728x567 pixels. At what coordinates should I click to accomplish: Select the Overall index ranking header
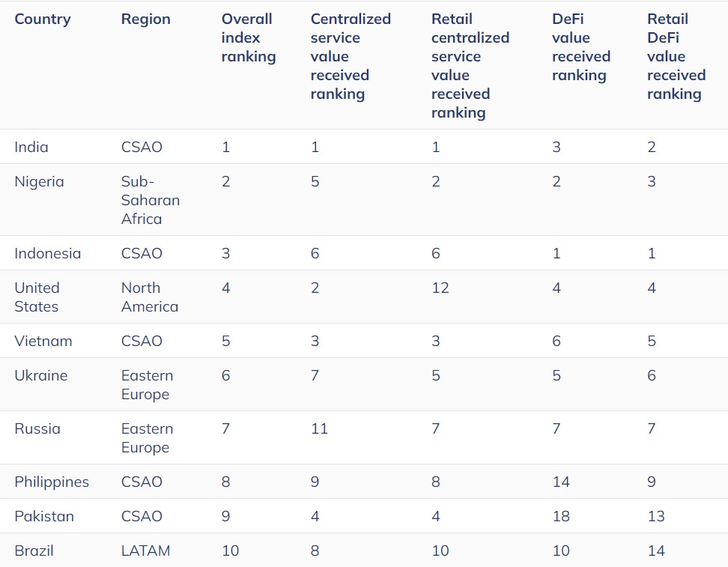click(248, 37)
